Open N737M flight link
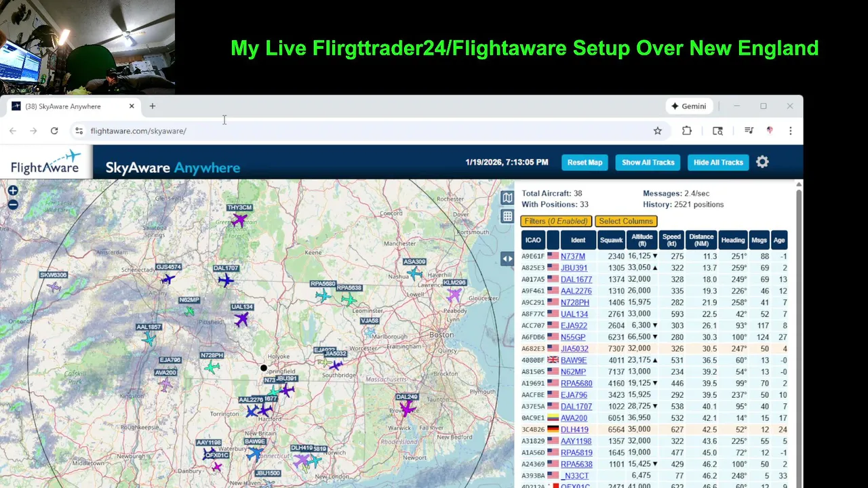Viewport: 868px width, 488px height. click(572, 256)
